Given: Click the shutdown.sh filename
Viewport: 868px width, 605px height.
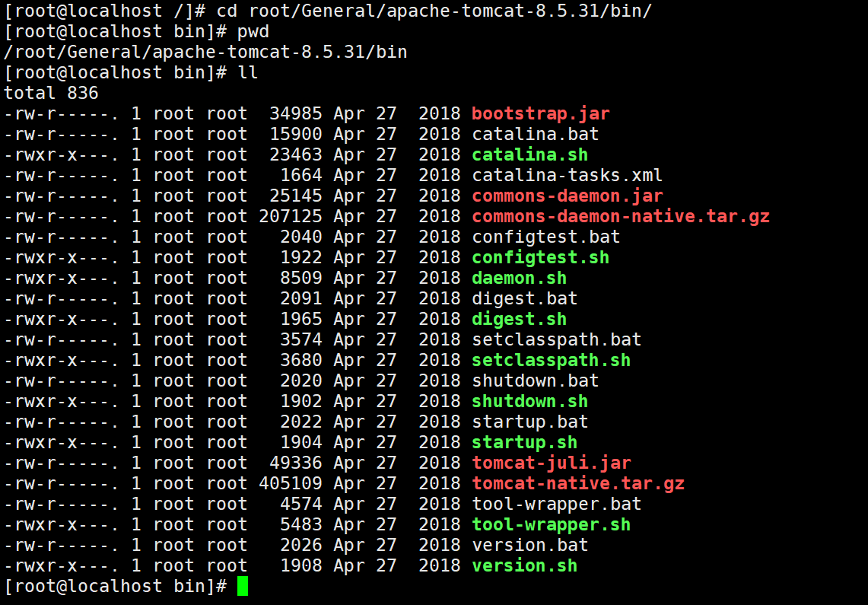Looking at the screenshot, I should pyautogui.click(x=529, y=401).
